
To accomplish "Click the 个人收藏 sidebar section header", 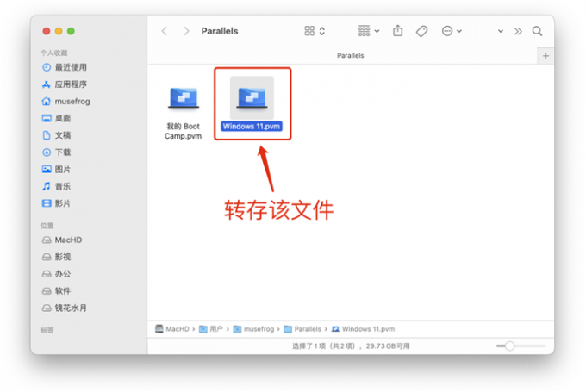I will (x=53, y=53).
